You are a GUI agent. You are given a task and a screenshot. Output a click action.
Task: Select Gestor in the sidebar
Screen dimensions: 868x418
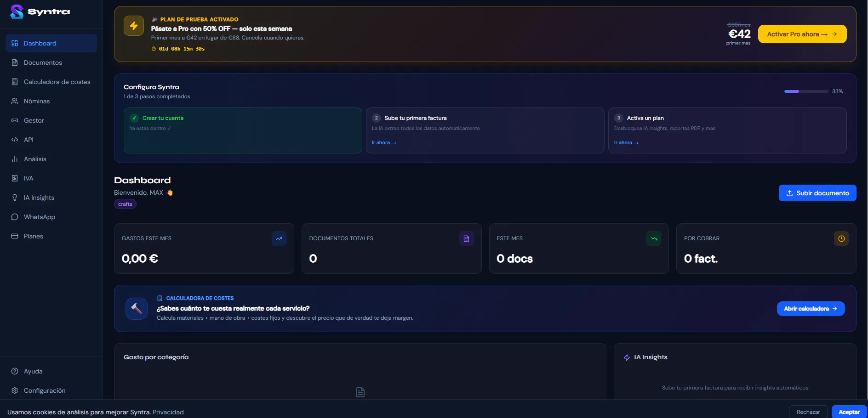51,120
